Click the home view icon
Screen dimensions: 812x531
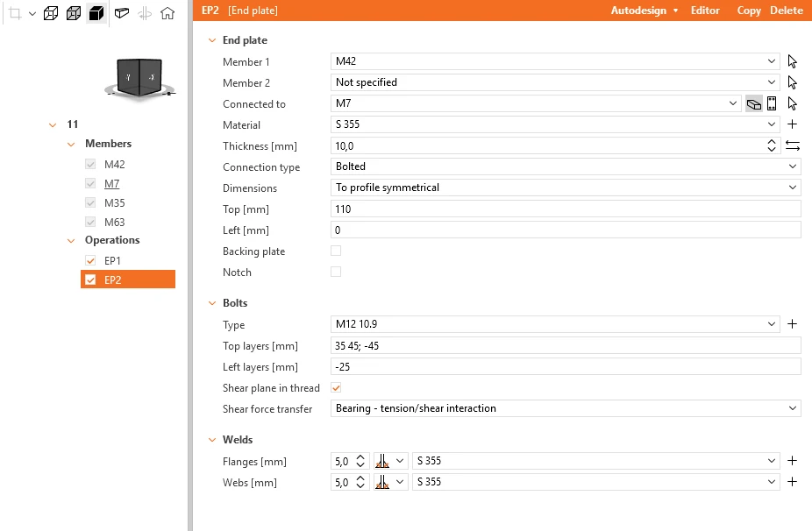click(167, 13)
